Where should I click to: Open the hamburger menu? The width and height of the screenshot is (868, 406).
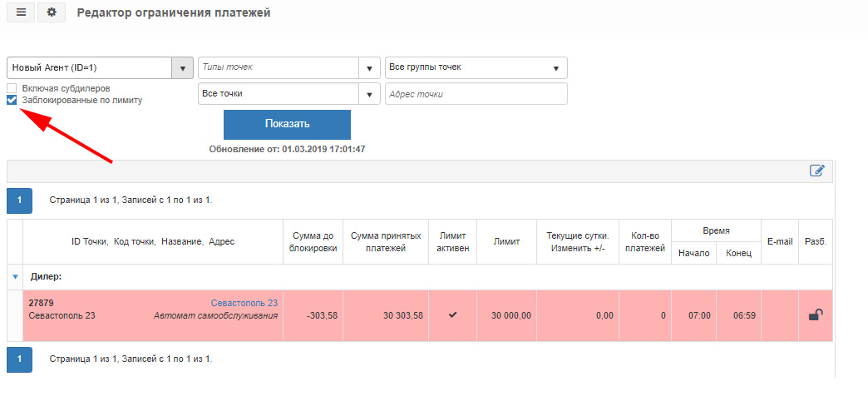[21, 12]
